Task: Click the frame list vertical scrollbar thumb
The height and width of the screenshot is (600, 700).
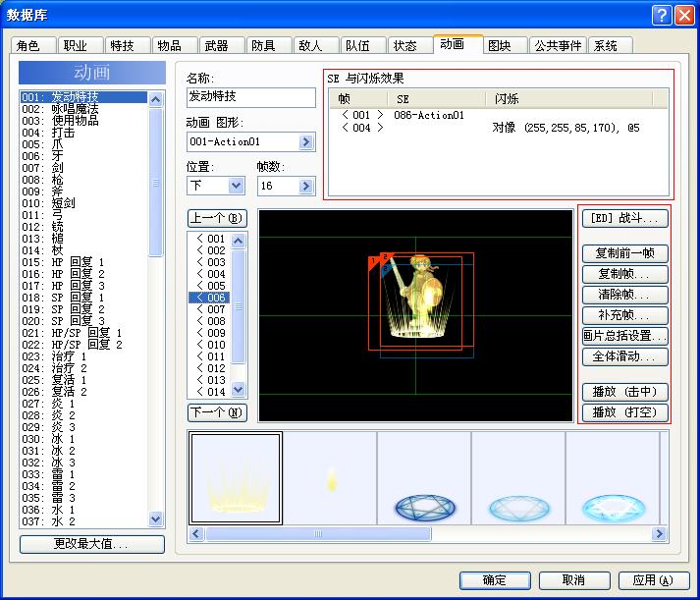Action: click(239, 306)
